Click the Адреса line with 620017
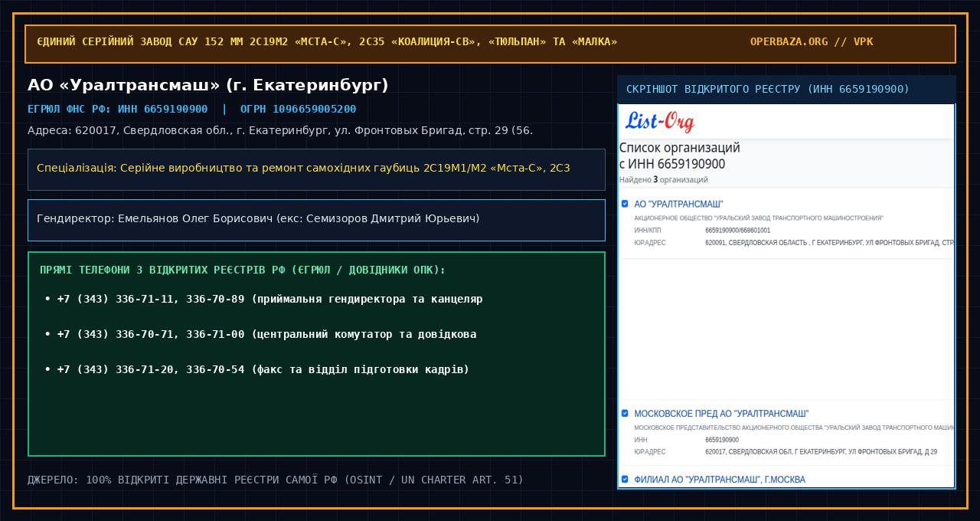Image resolution: width=980 pixels, height=521 pixels. click(280, 130)
